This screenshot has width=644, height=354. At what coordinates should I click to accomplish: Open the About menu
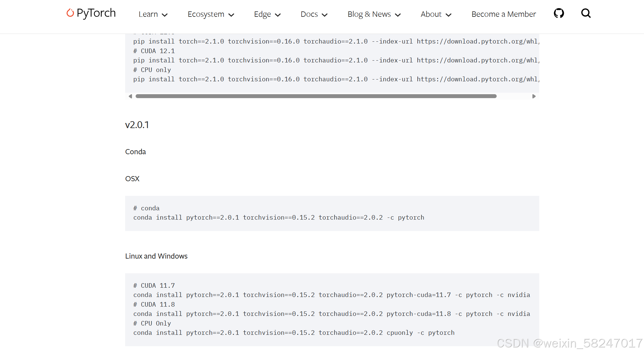[431, 14]
